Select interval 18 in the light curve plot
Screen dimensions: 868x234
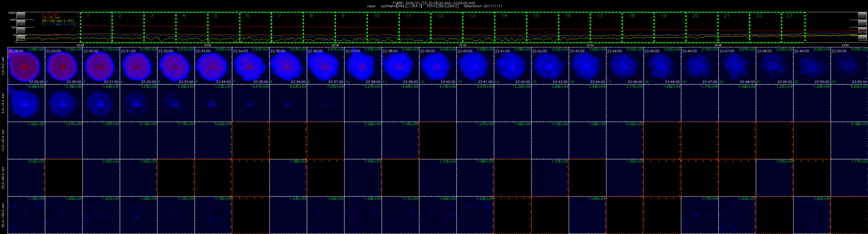click(x=638, y=27)
